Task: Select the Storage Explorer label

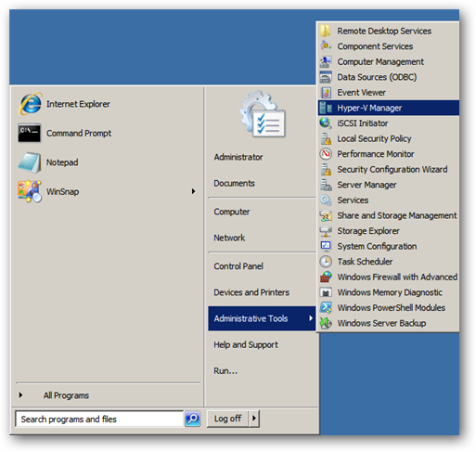Action: [368, 231]
